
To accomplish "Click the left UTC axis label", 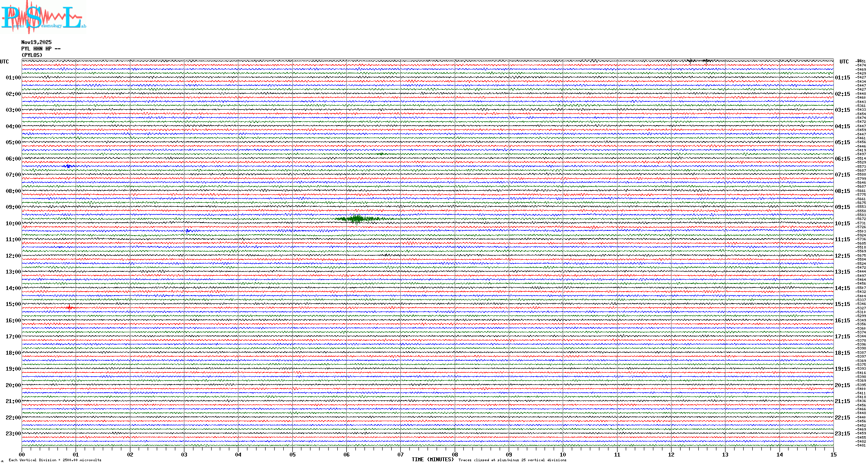I will pos(4,62).
